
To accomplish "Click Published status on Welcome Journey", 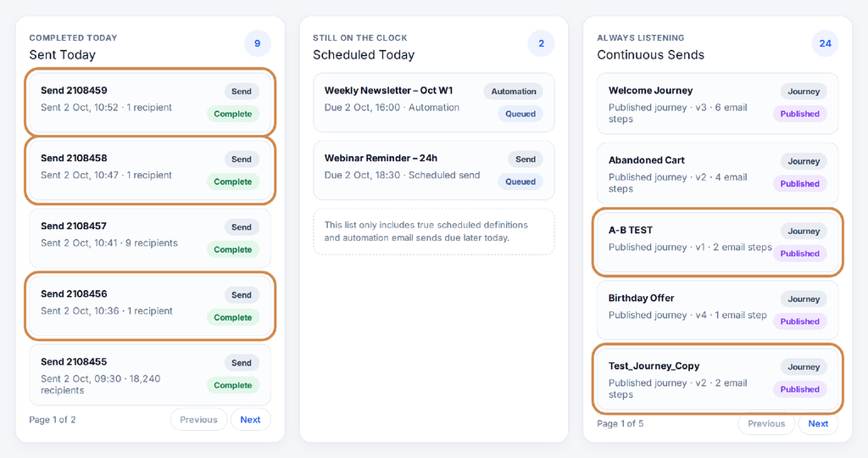I will point(800,114).
